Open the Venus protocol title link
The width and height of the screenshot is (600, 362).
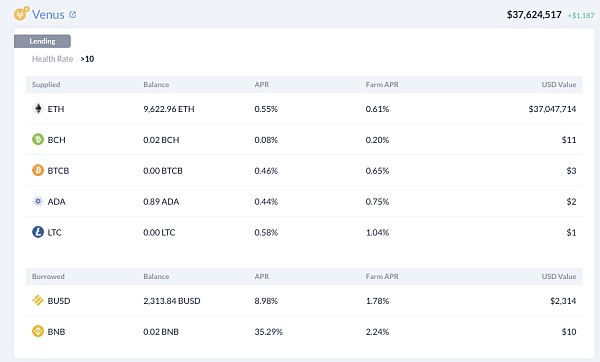[48, 15]
